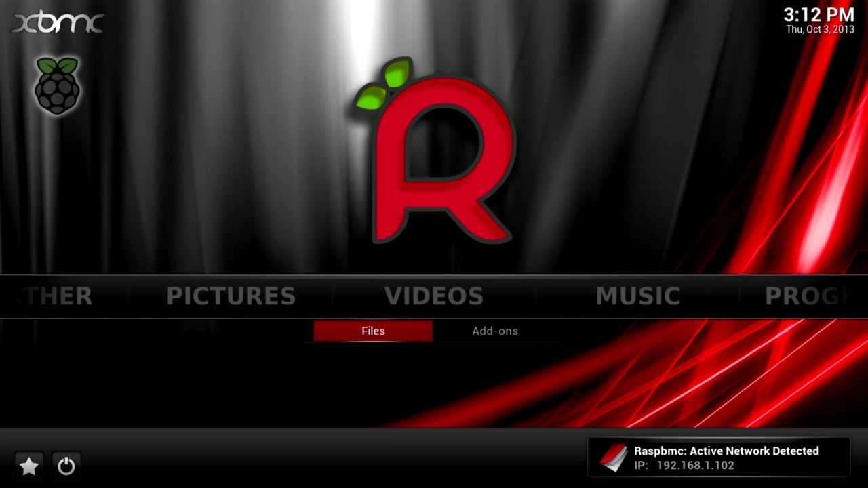868x488 pixels.
Task: Open the Videos Add-ons submenu
Action: coord(495,331)
